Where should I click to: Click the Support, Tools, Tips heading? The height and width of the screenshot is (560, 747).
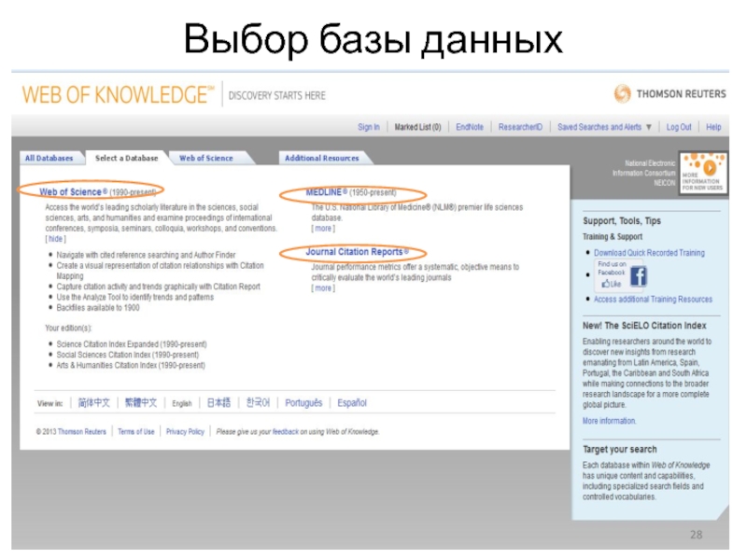coord(622,221)
